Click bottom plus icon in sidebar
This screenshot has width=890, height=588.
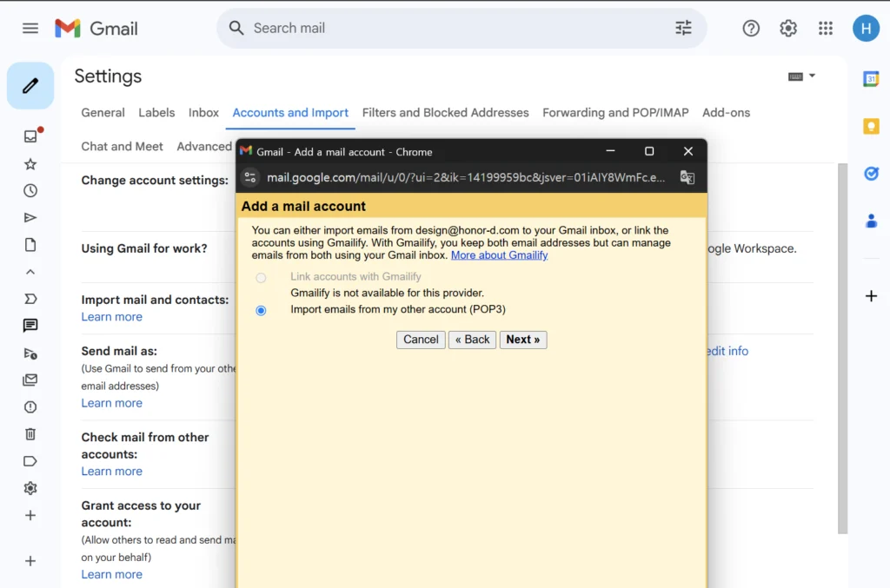click(30, 561)
